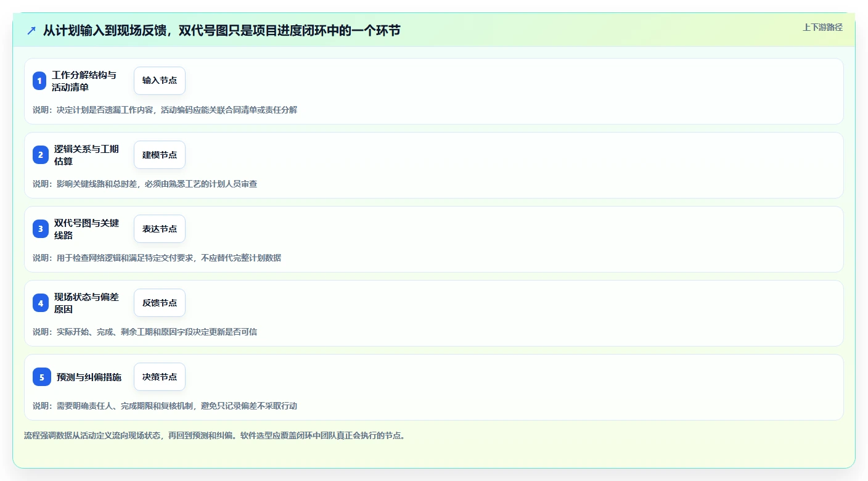Screen dimensions: 868x481
Task: Click the note about 实际开始、完成、剩余工期
Action: click(145, 332)
